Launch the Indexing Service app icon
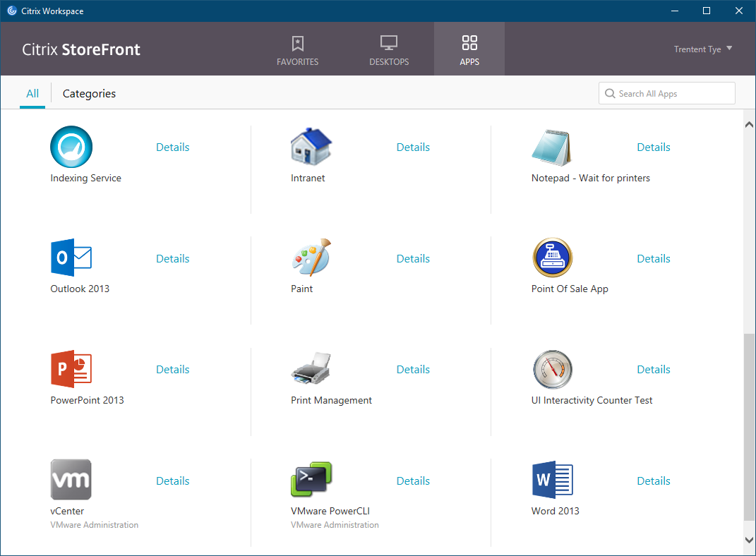The width and height of the screenshot is (756, 556). coord(71,147)
